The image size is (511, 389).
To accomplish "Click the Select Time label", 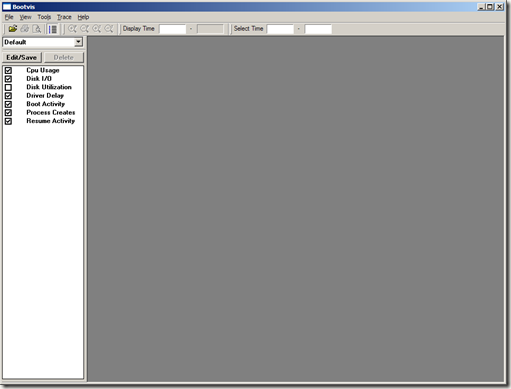I will coord(248,29).
